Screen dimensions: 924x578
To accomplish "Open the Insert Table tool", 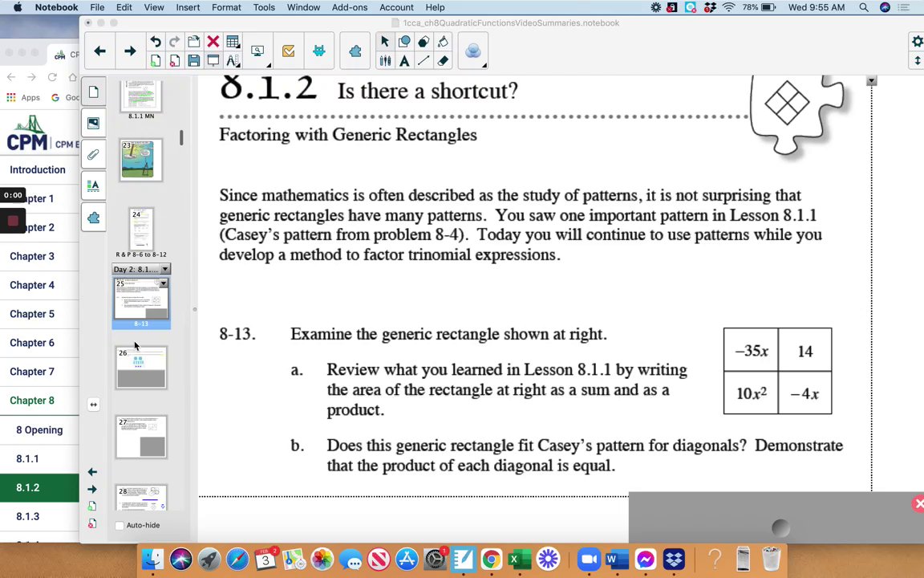I will coord(233,41).
